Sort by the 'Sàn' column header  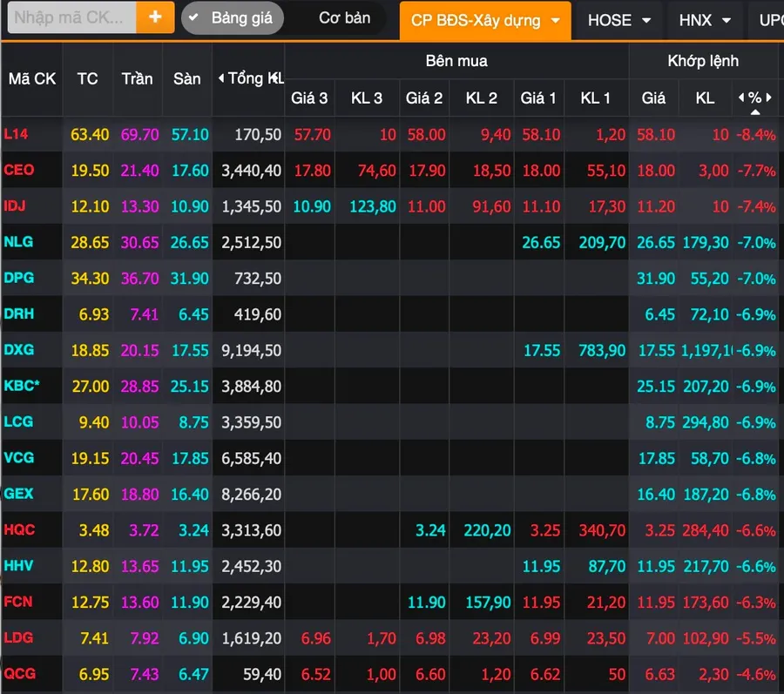tap(187, 78)
